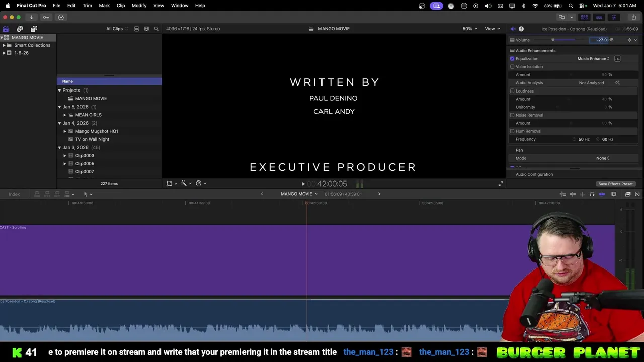Open the Modify menu
Image resolution: width=644 pixels, height=362 pixels.
[x=139, y=6]
